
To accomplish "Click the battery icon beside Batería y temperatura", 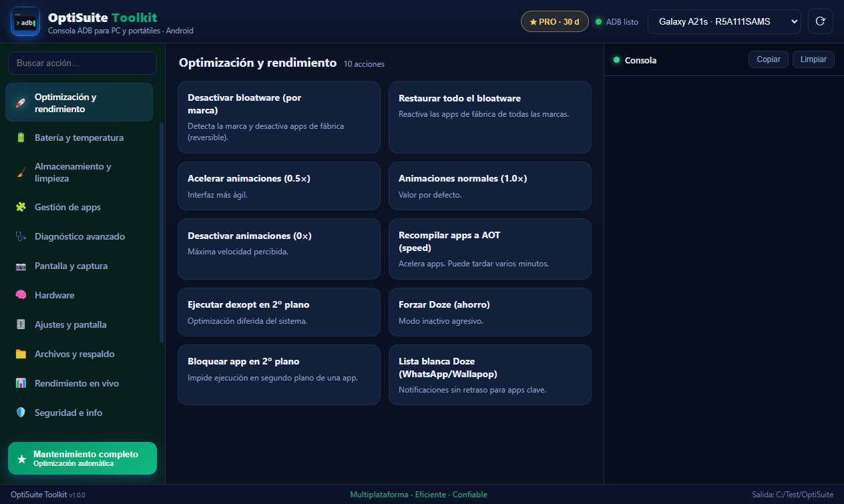I will tap(21, 138).
